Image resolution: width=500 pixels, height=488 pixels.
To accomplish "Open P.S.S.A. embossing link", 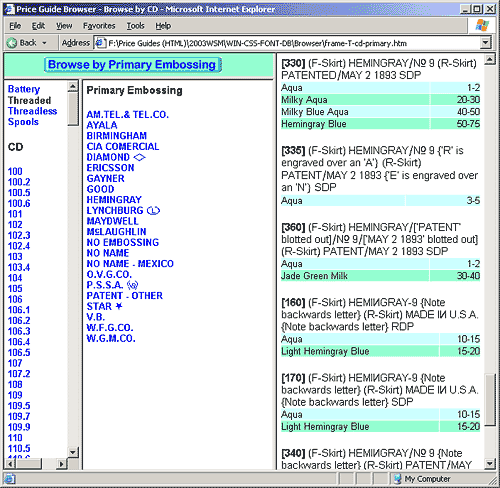I will 112,285.
